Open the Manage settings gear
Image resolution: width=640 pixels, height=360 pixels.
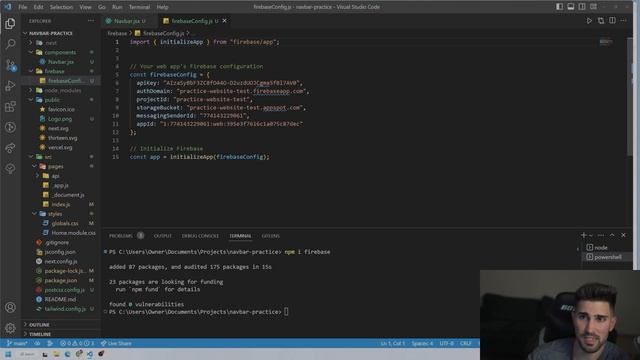click(x=10, y=328)
